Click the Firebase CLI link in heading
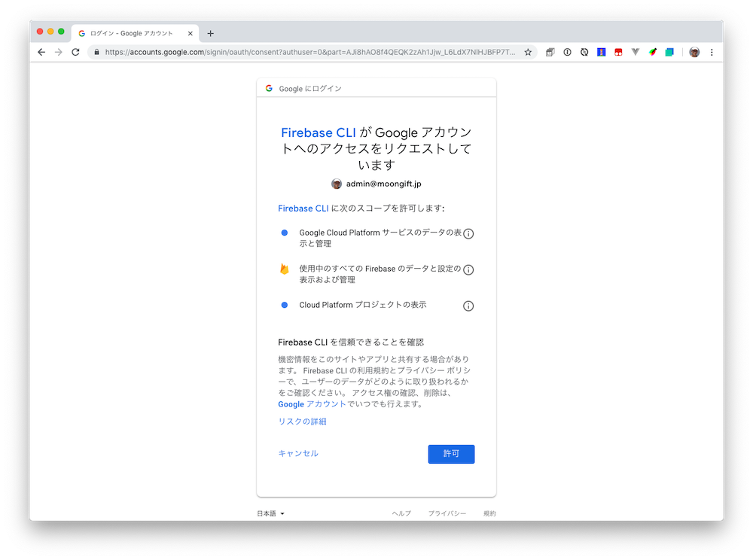The height and width of the screenshot is (560, 753). click(x=319, y=132)
